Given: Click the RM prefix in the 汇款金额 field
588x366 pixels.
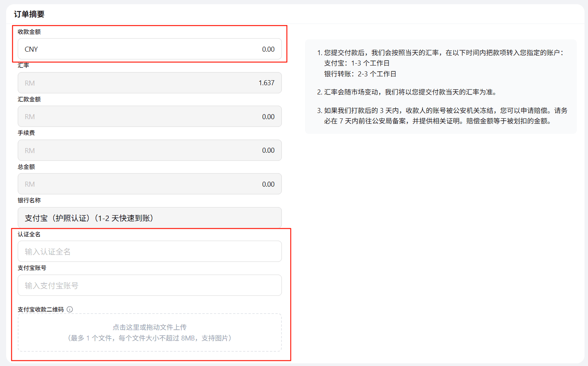Looking at the screenshot, I should [29, 116].
